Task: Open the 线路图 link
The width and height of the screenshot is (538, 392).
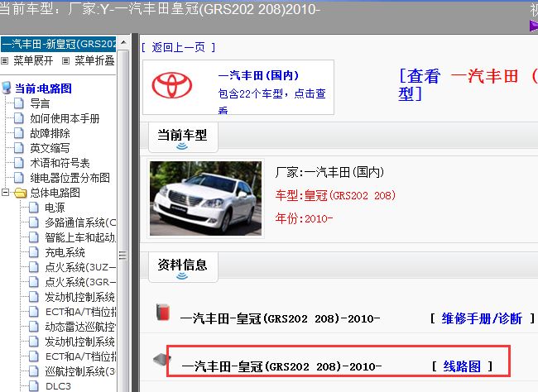Action: 462,366
